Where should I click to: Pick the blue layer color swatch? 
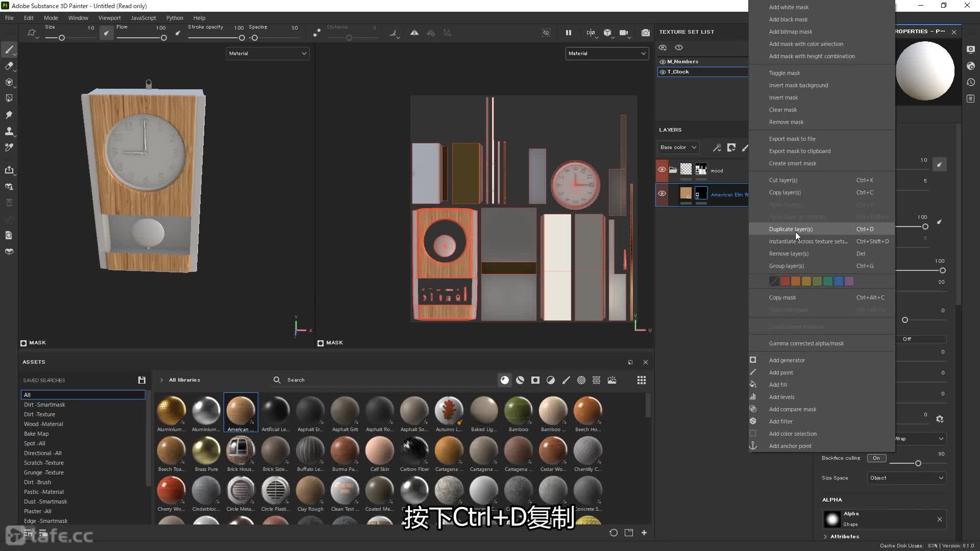(839, 281)
